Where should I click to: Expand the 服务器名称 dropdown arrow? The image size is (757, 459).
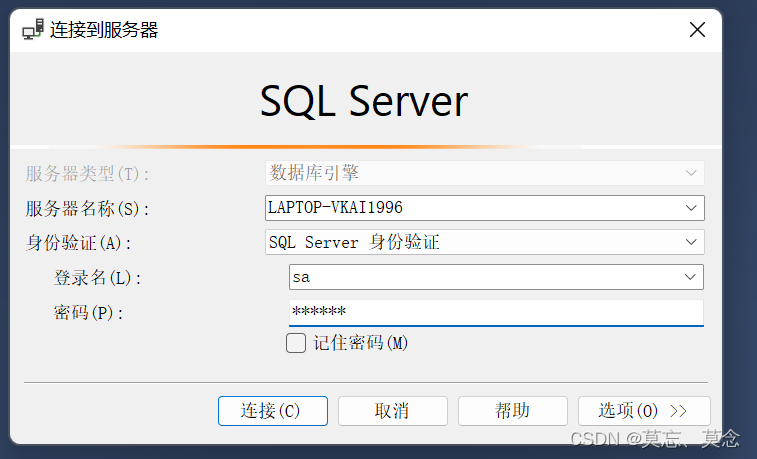[x=691, y=208]
